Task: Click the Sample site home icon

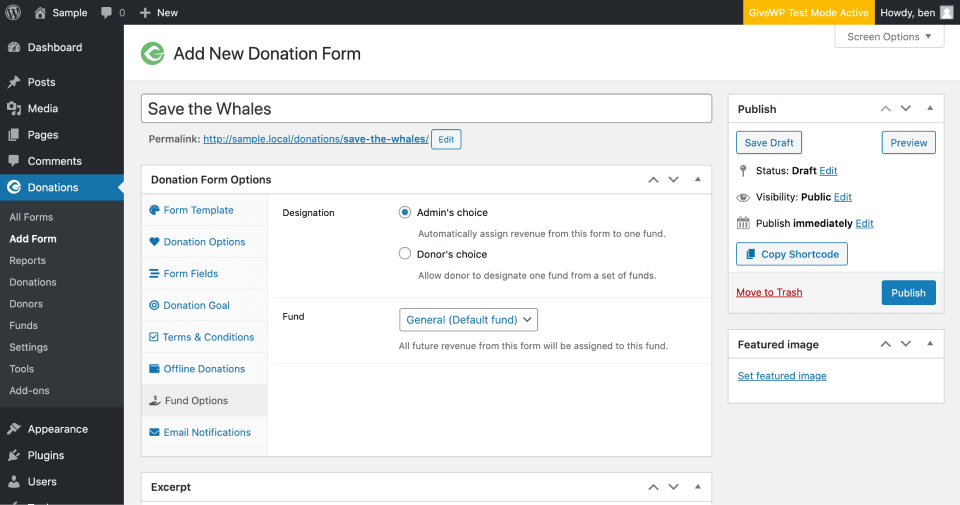Action: 40,12
